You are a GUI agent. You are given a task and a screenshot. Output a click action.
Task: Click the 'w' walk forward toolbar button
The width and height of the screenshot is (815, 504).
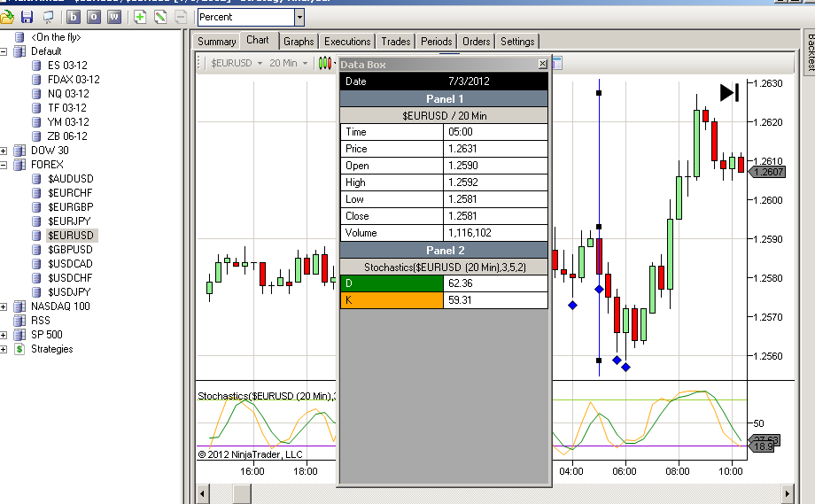pos(113,17)
